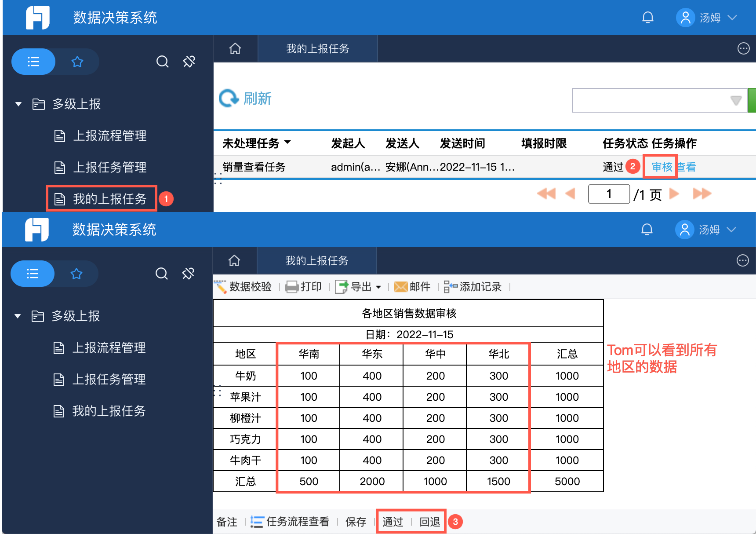756x534 pixels.
Task: Open the more options ellipsis in lower screenshot
Action: (x=742, y=260)
